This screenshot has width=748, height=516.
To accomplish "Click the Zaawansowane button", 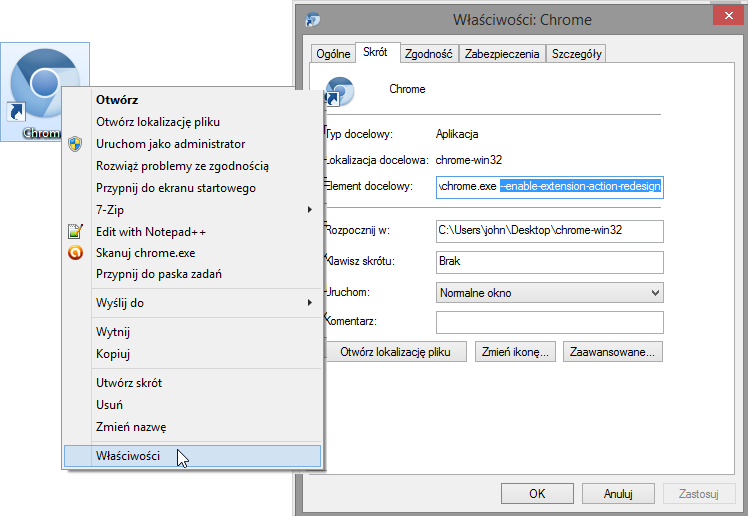I will pyautogui.click(x=613, y=352).
